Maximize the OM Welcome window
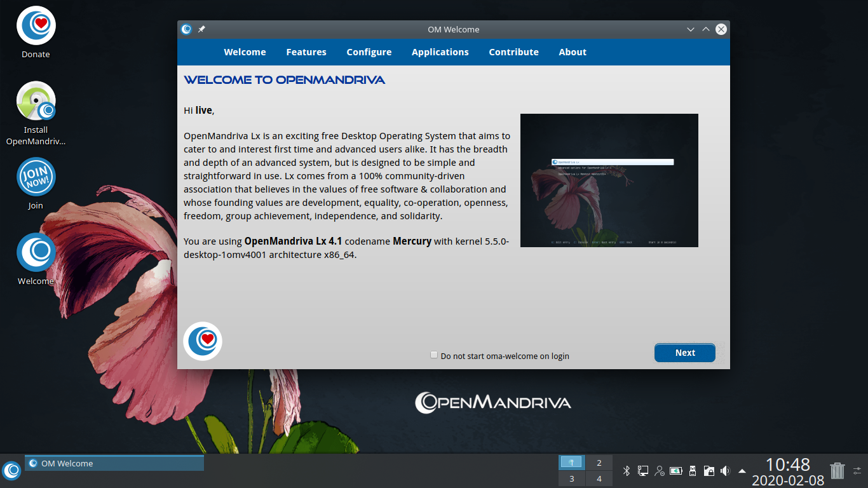The image size is (868, 488). pyautogui.click(x=706, y=29)
